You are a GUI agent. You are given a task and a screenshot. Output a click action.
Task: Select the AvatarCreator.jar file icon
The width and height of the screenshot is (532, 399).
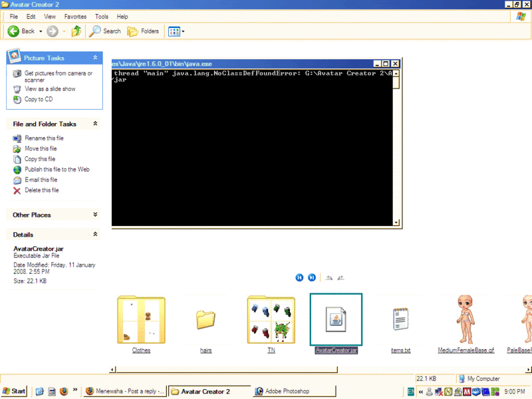pyautogui.click(x=336, y=319)
